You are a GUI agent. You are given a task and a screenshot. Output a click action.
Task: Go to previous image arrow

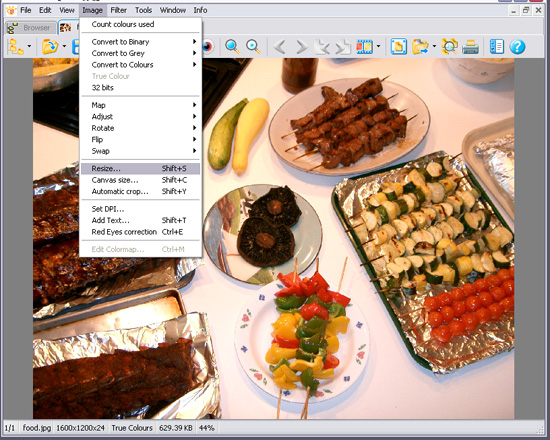click(280, 46)
